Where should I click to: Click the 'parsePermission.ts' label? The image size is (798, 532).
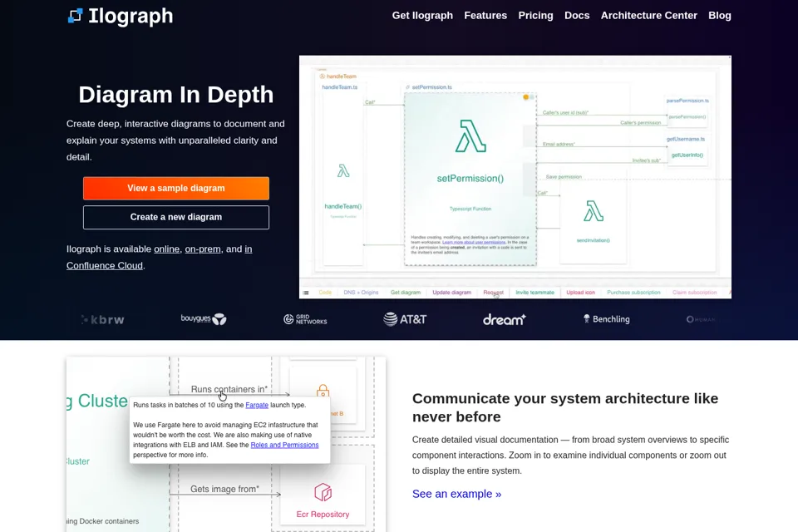687,101
